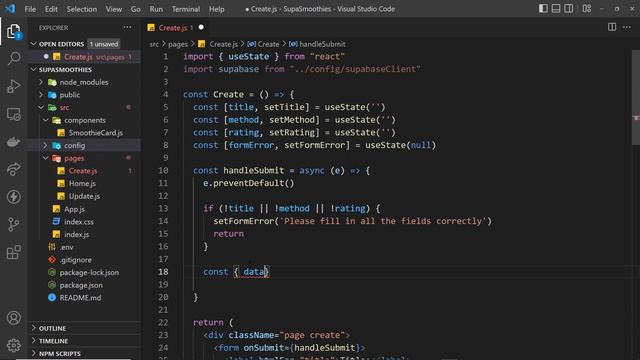Screen dimensions: 640x360
Task: Click the unsaved dot on Create.js tab
Action: pos(201,27)
